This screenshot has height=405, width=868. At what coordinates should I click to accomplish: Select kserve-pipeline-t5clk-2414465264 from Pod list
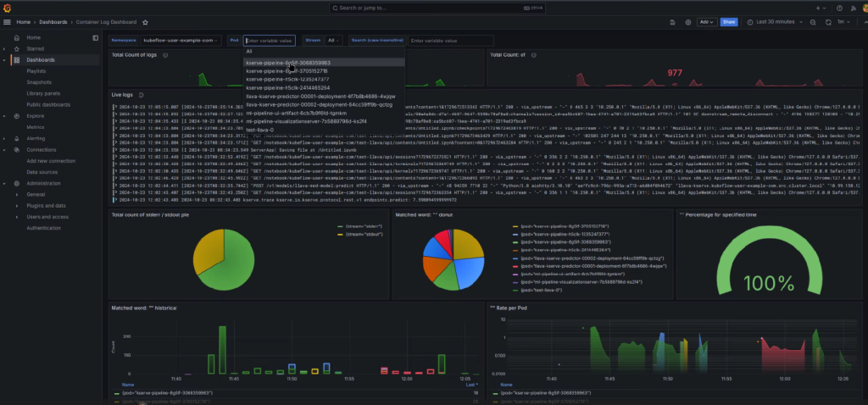coord(287,87)
